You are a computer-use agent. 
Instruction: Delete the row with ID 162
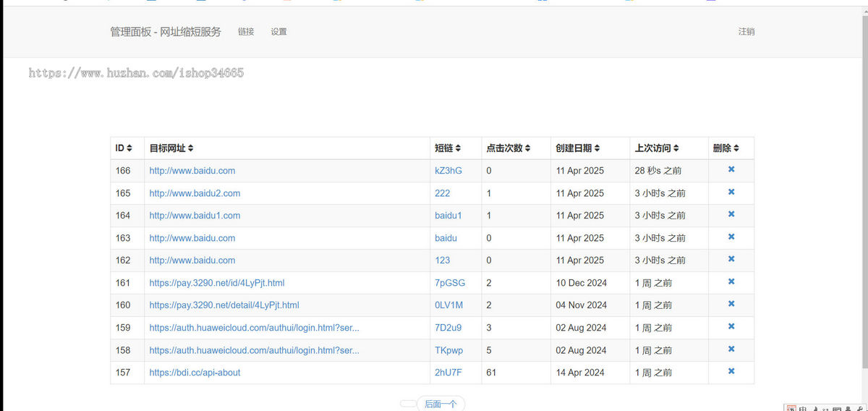tap(731, 259)
